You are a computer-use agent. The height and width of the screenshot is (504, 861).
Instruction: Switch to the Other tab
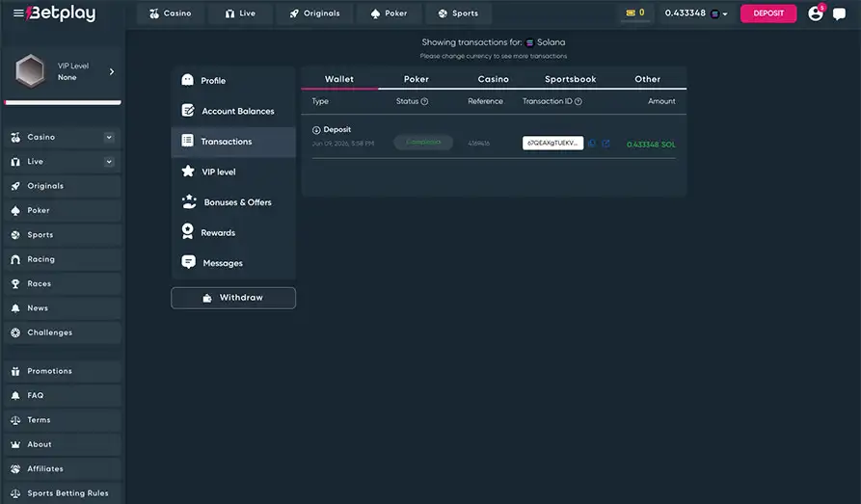point(648,79)
